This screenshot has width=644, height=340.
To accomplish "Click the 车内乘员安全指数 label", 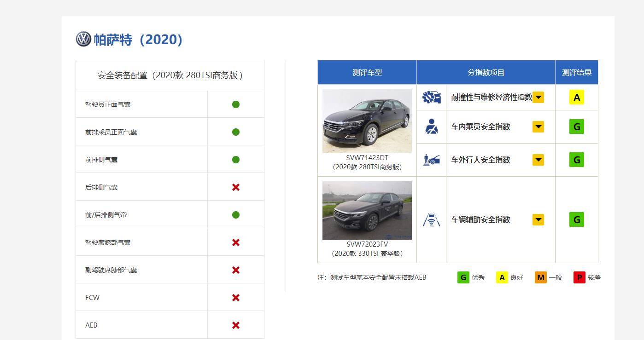I will pyautogui.click(x=480, y=127).
